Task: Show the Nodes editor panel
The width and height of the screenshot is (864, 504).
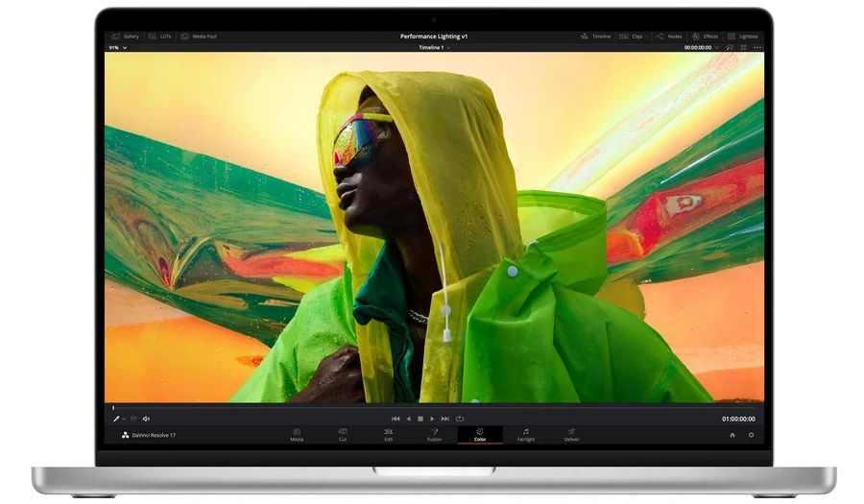Action: click(x=669, y=36)
